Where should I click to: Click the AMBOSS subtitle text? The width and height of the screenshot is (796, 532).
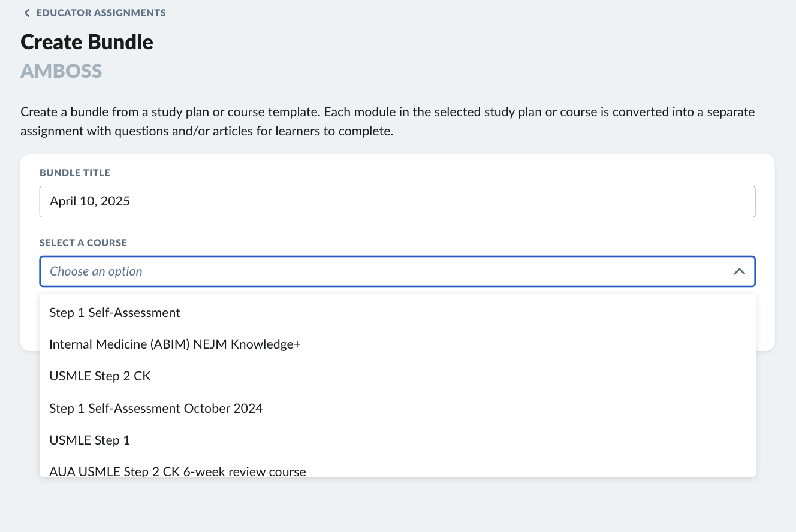pyautogui.click(x=61, y=71)
